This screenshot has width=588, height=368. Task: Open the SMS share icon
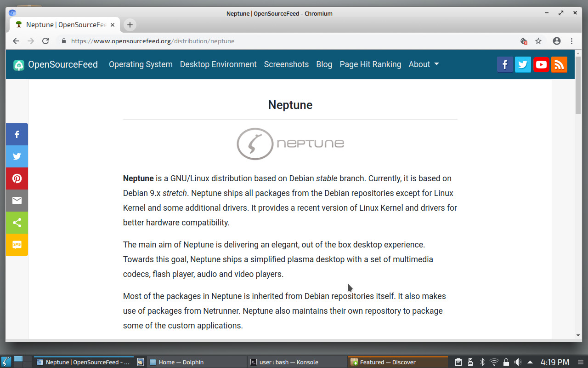[x=17, y=245]
